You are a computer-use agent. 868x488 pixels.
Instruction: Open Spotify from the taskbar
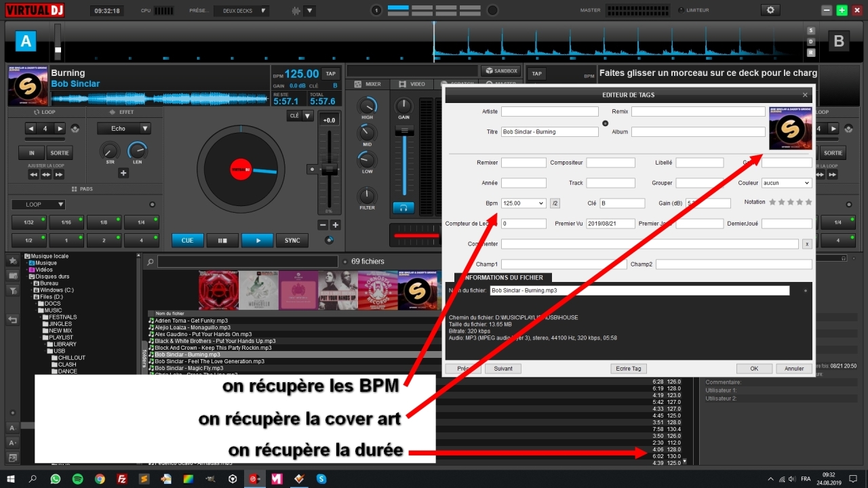point(78,479)
